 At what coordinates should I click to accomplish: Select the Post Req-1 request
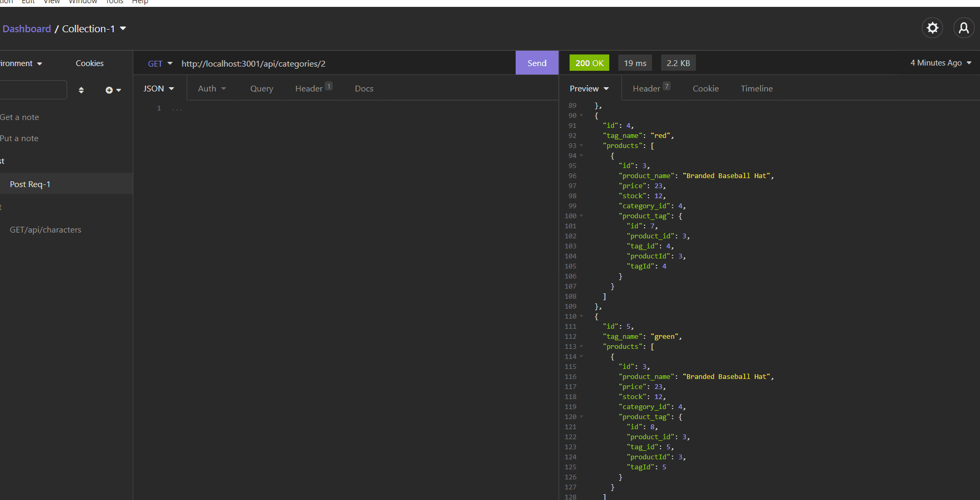click(30, 183)
